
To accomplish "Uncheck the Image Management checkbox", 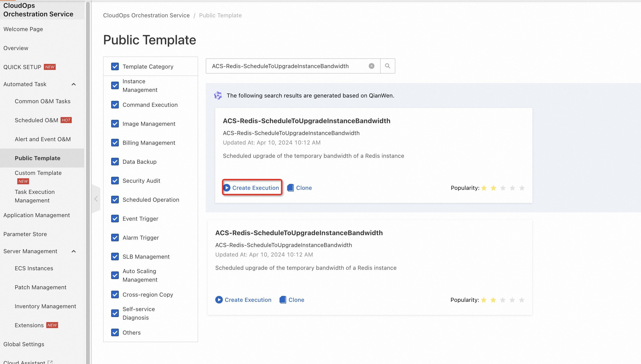I will point(115,124).
